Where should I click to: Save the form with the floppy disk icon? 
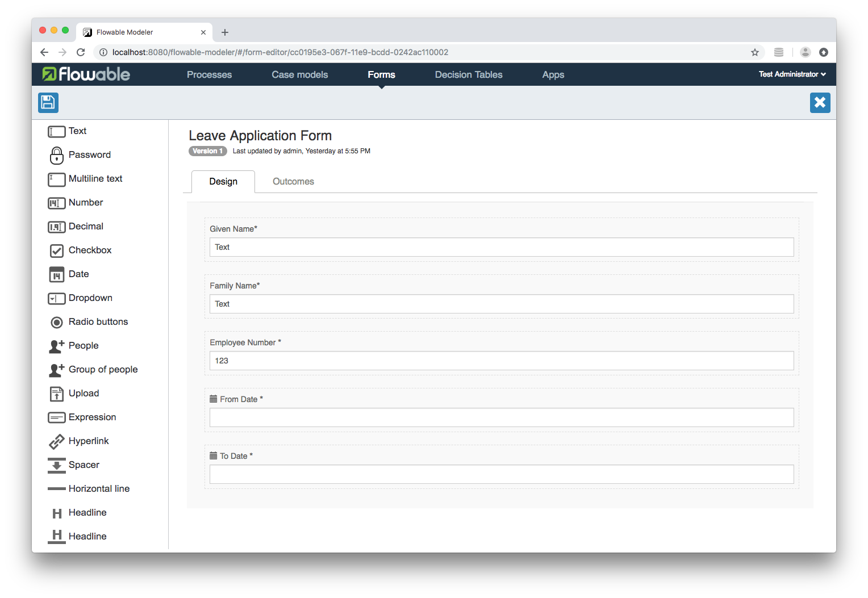(48, 103)
